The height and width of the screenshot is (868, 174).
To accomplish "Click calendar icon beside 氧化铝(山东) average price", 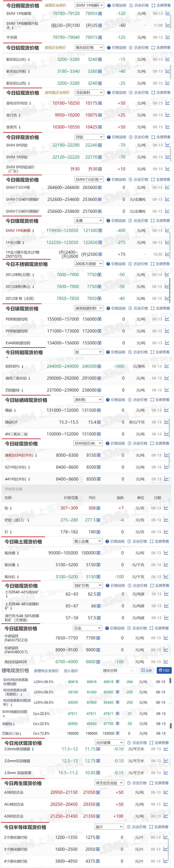I will click(x=100, y=59).
